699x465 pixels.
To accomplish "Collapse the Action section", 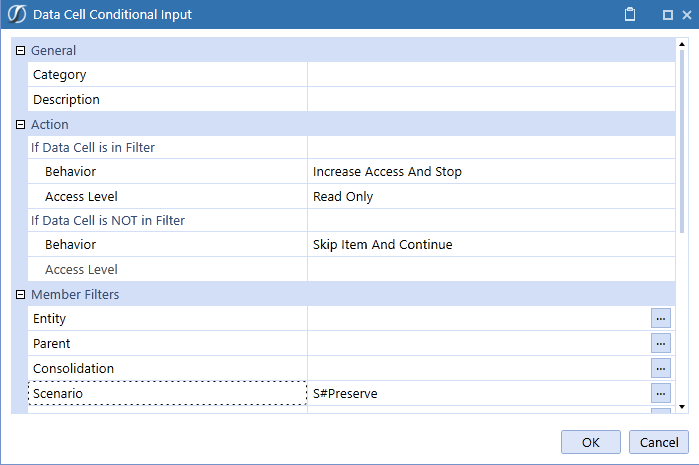I will 20,124.
